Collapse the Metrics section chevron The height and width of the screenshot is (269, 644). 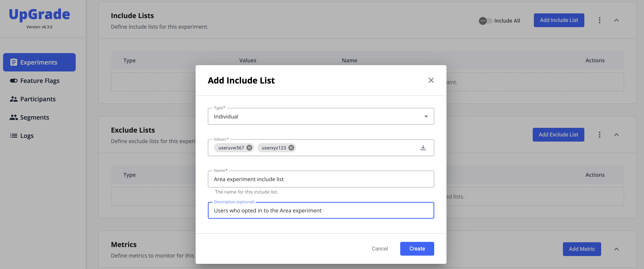tap(616, 249)
